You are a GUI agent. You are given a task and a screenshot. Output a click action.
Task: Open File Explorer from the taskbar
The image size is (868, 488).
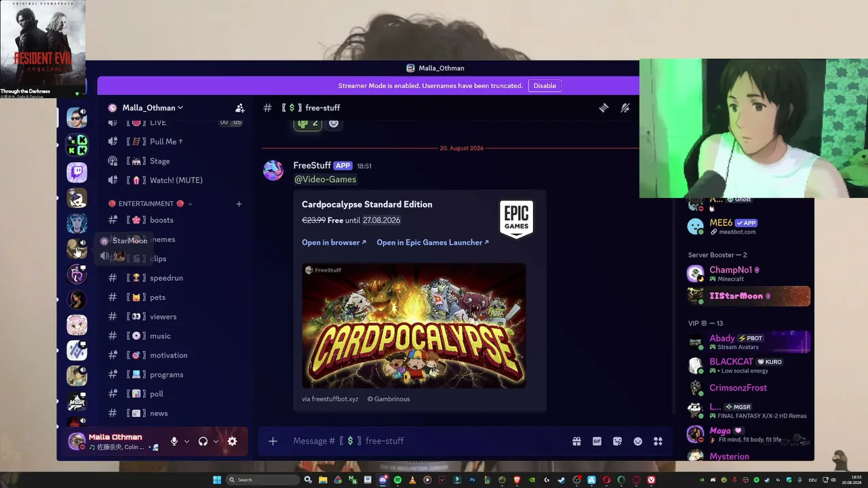tap(323, 480)
